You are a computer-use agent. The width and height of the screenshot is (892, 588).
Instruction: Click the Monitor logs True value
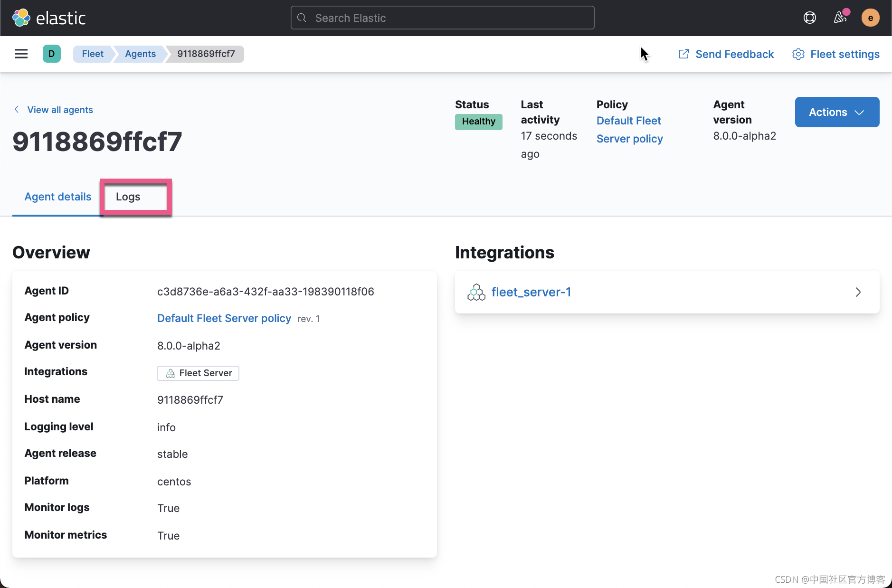coord(168,508)
